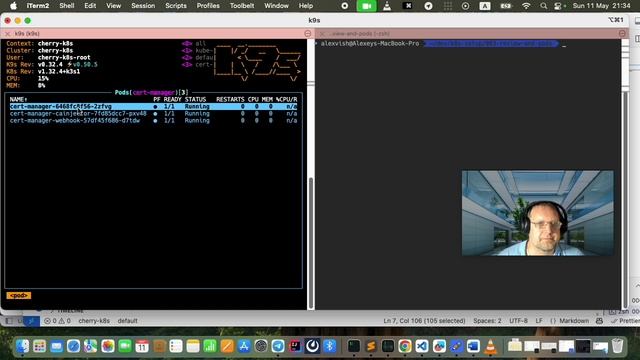
Task: Click the terminal prompt alexvish@Alexeys-MacBook-Pro
Action: [370, 43]
